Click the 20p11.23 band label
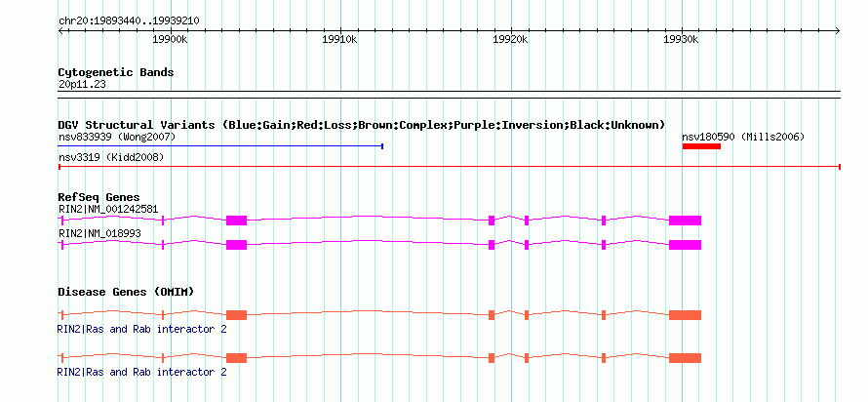Viewport: 868px width, 402px height. click(x=82, y=85)
